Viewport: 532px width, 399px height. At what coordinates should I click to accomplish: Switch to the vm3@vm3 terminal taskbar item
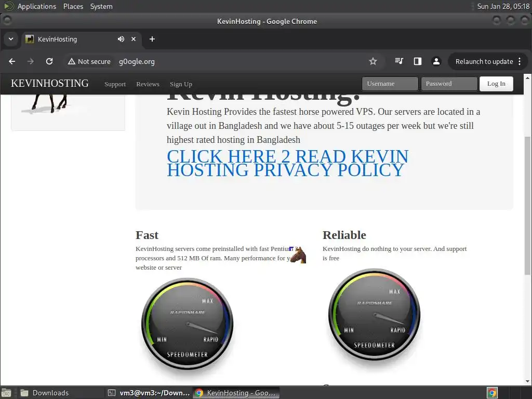tap(148, 393)
